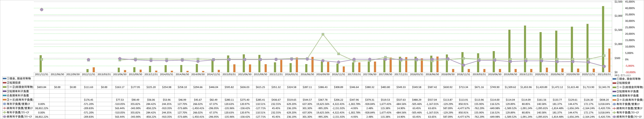Select the 2018/12/31 date column header
644x119 pixels.
tap(464, 74)
